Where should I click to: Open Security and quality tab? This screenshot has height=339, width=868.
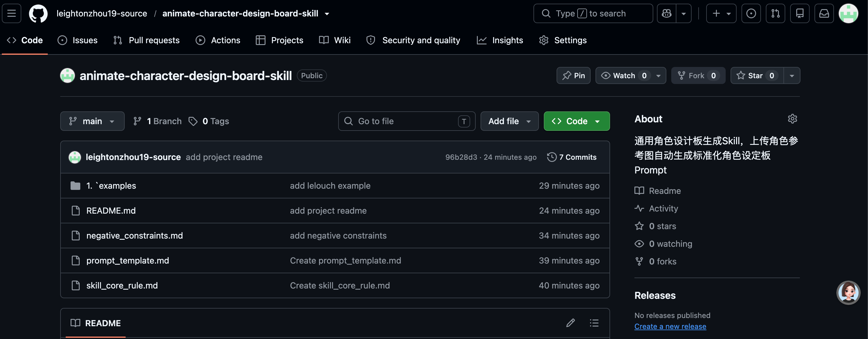point(413,40)
